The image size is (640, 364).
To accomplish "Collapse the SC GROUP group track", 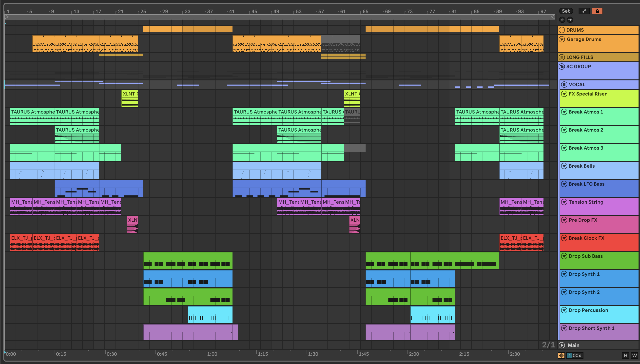I will [562, 67].
